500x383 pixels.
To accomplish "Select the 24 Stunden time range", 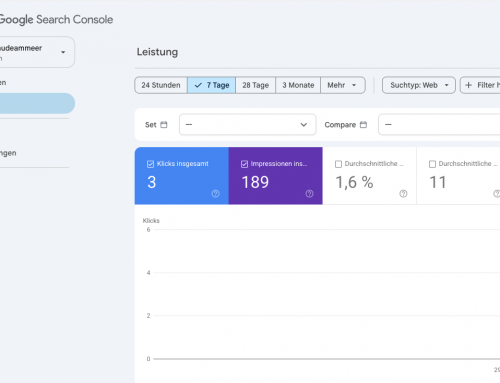I will pyautogui.click(x=161, y=85).
